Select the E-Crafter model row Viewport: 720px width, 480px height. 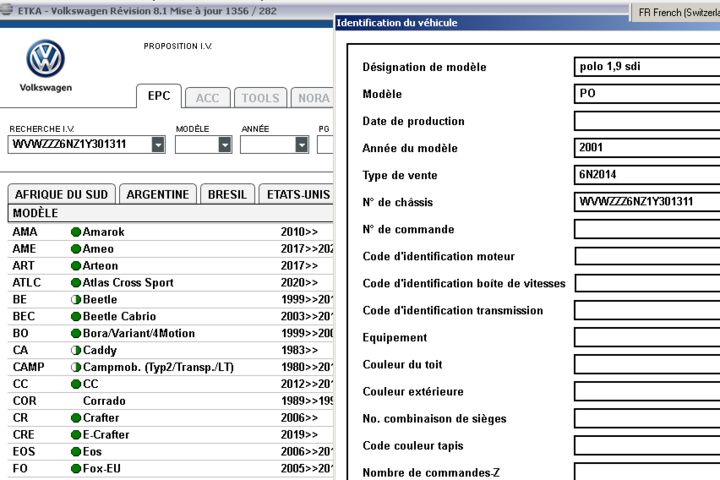(170, 435)
